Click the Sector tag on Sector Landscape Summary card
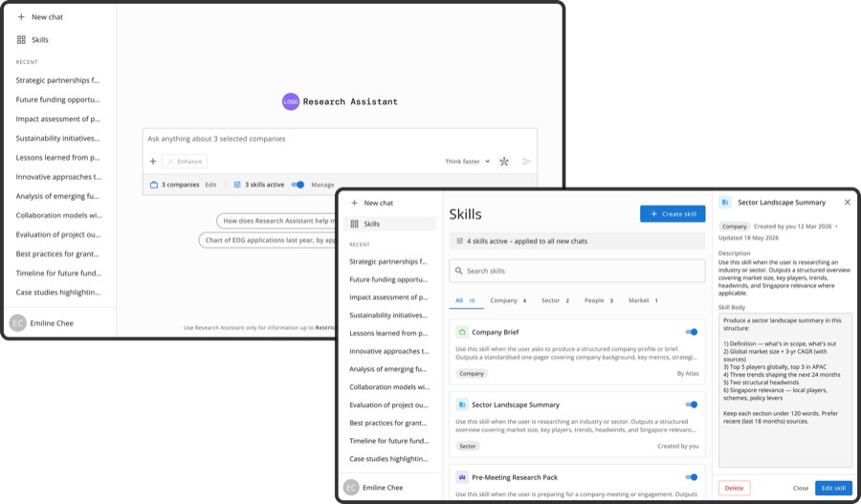 pos(468,447)
